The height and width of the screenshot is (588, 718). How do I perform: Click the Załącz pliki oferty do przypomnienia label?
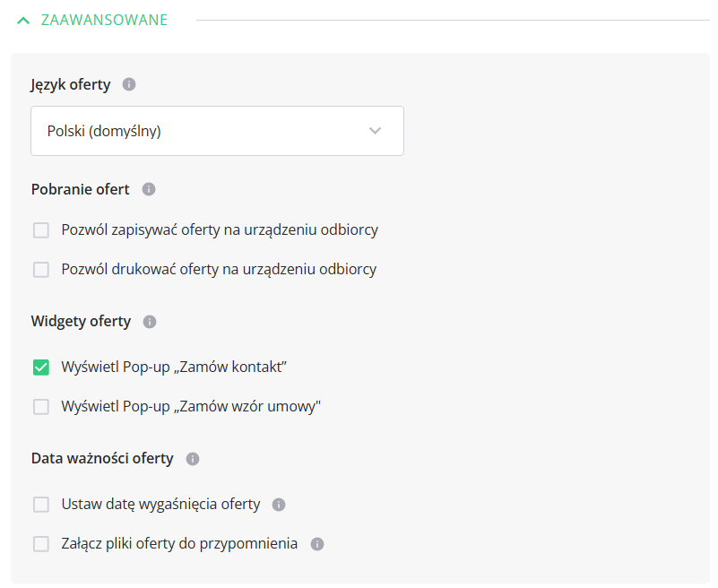[x=179, y=543]
